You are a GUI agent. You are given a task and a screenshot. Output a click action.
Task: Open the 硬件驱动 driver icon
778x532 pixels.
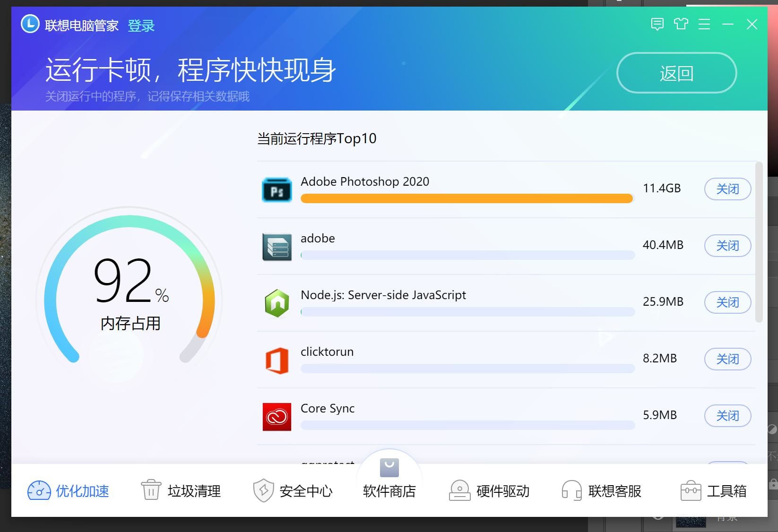pos(459,491)
